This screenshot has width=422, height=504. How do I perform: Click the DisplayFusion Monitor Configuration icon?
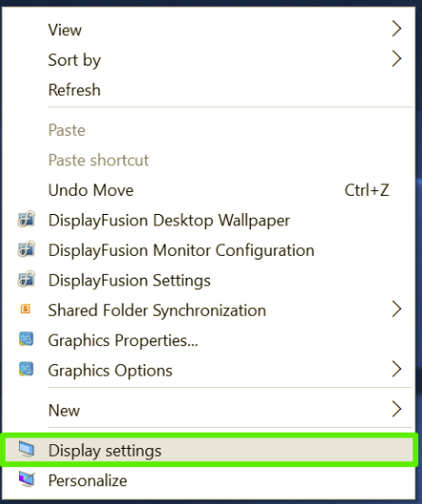(x=27, y=249)
